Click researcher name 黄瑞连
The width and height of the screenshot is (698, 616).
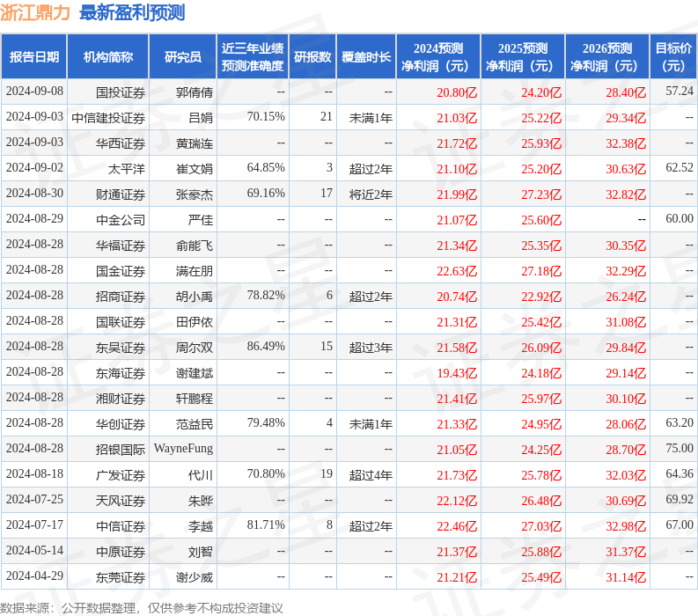click(x=195, y=143)
